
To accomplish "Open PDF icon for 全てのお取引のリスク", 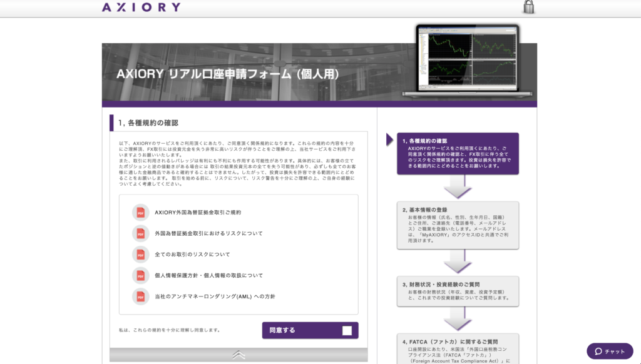I will [141, 255].
